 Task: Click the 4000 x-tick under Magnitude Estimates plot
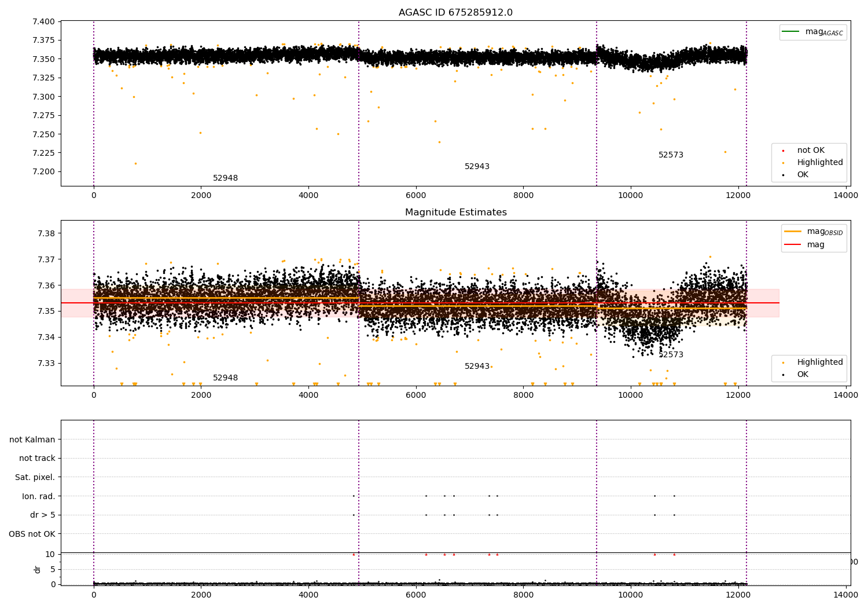[x=308, y=395]
